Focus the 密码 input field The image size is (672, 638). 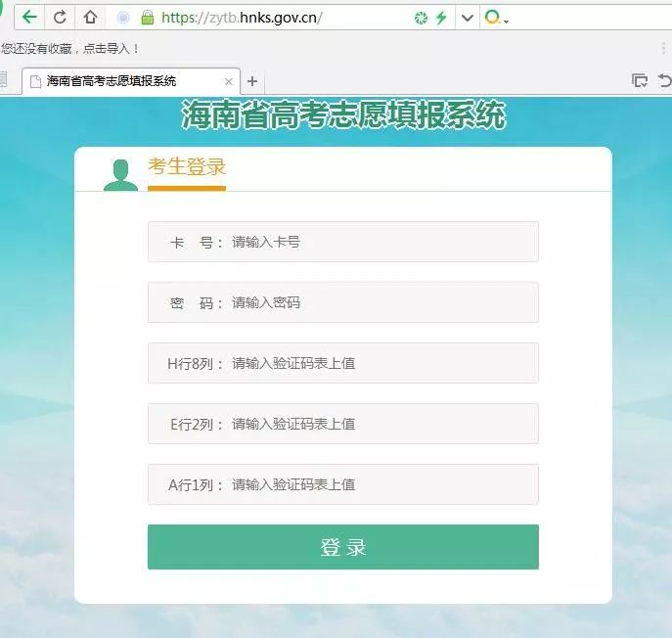point(343,302)
